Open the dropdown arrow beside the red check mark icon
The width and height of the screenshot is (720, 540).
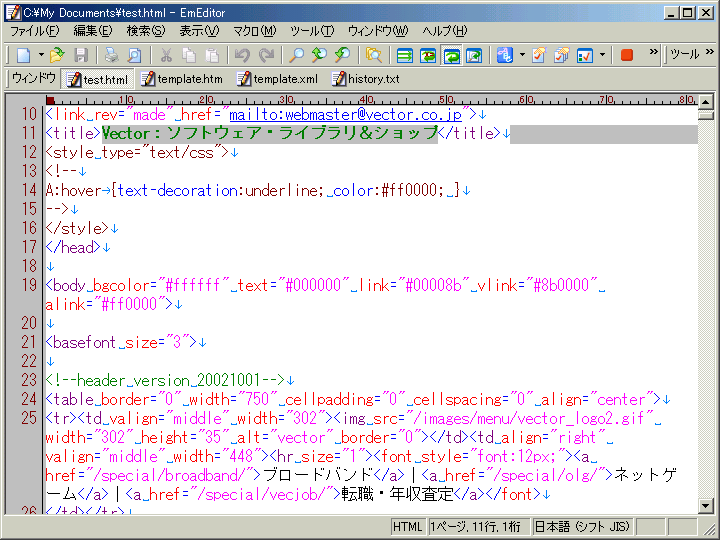(602, 56)
